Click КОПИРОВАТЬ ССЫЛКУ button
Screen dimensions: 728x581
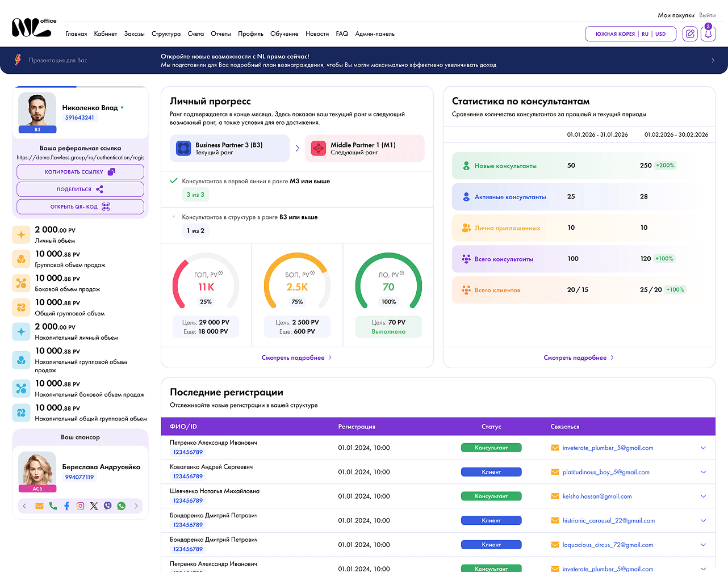tap(80, 172)
